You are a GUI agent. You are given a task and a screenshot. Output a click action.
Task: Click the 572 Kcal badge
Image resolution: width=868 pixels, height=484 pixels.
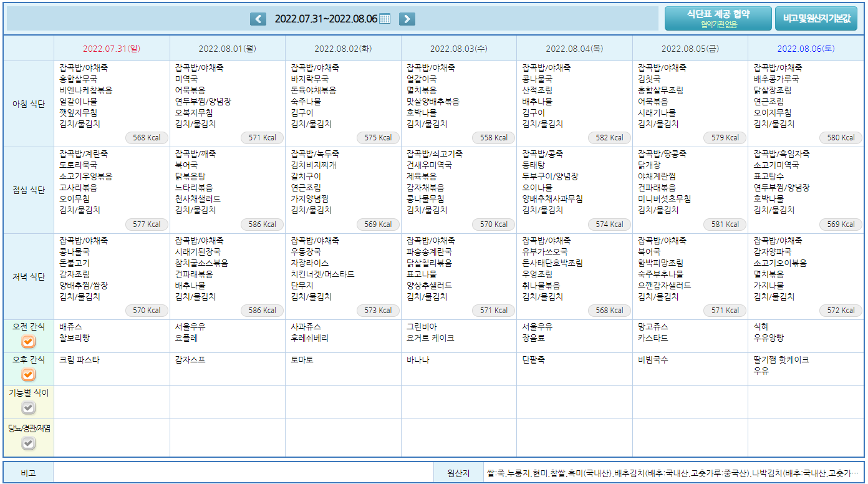click(x=841, y=310)
